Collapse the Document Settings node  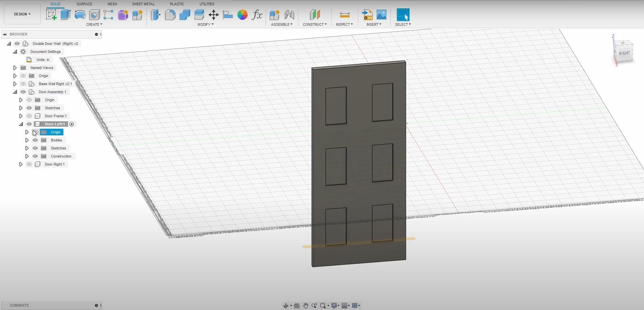pos(15,52)
